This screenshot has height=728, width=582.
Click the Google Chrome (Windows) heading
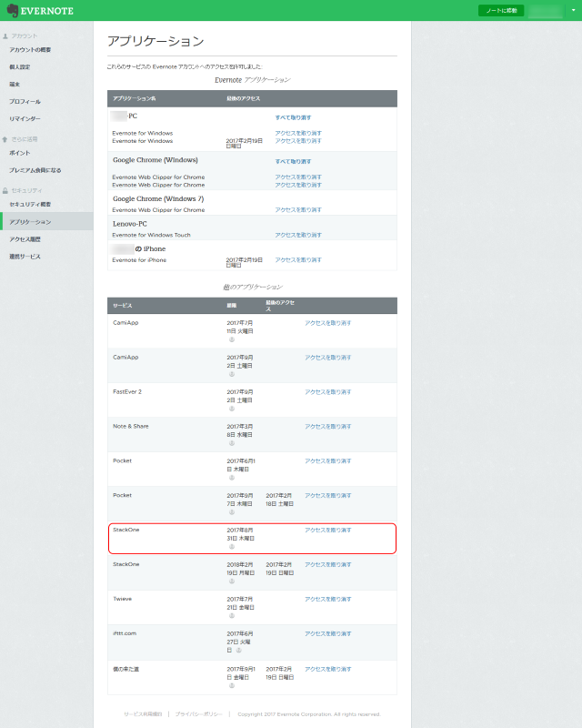[156, 160]
